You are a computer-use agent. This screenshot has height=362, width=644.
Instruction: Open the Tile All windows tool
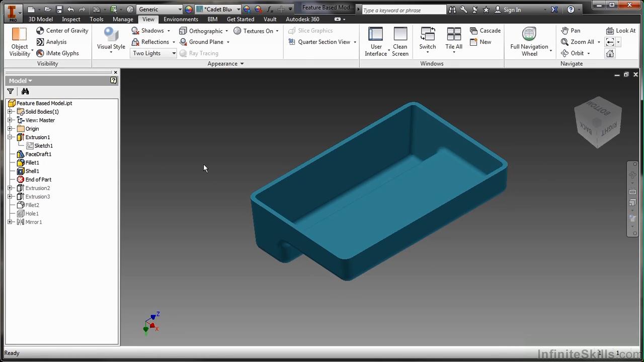pos(453,40)
